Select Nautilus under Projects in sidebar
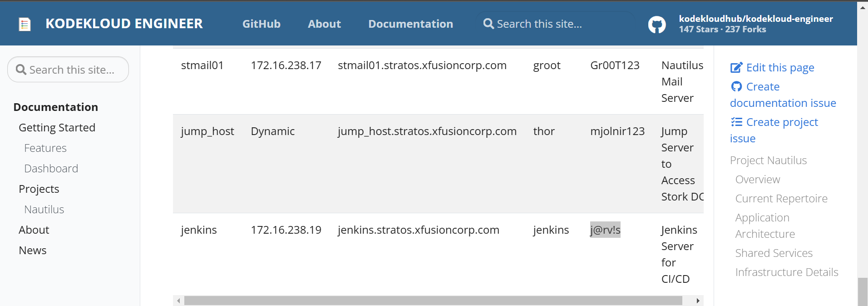 click(44, 210)
